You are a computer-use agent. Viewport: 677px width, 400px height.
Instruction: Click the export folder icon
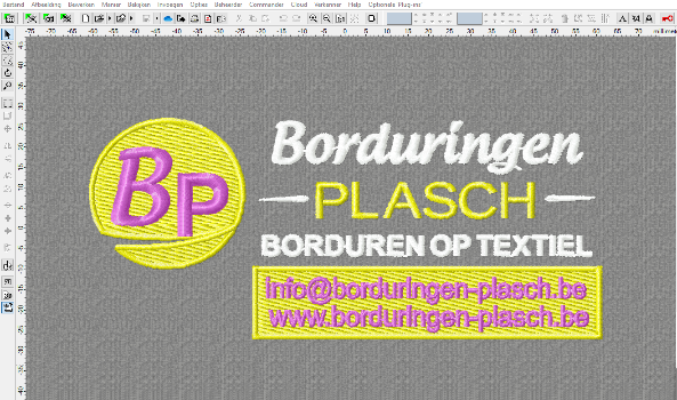coord(120,19)
